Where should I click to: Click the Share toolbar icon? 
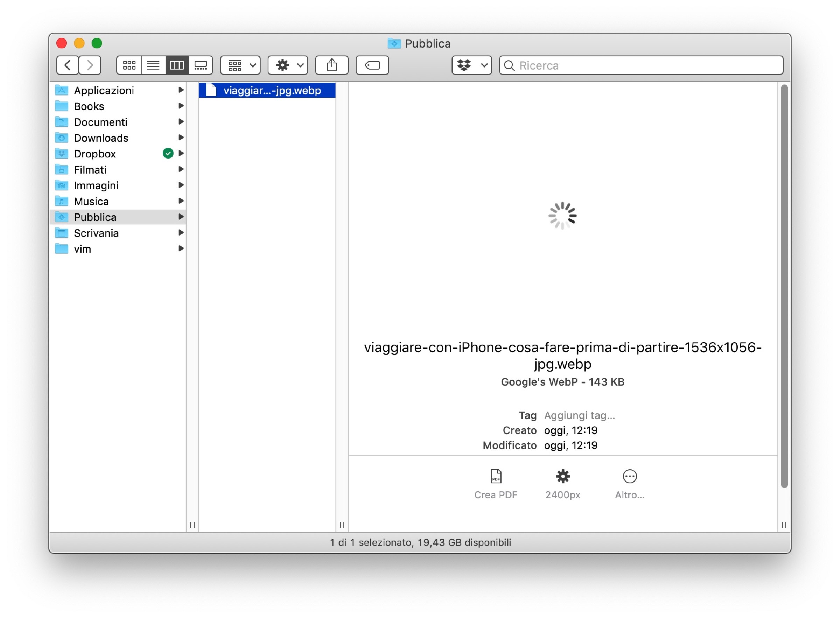click(x=331, y=65)
